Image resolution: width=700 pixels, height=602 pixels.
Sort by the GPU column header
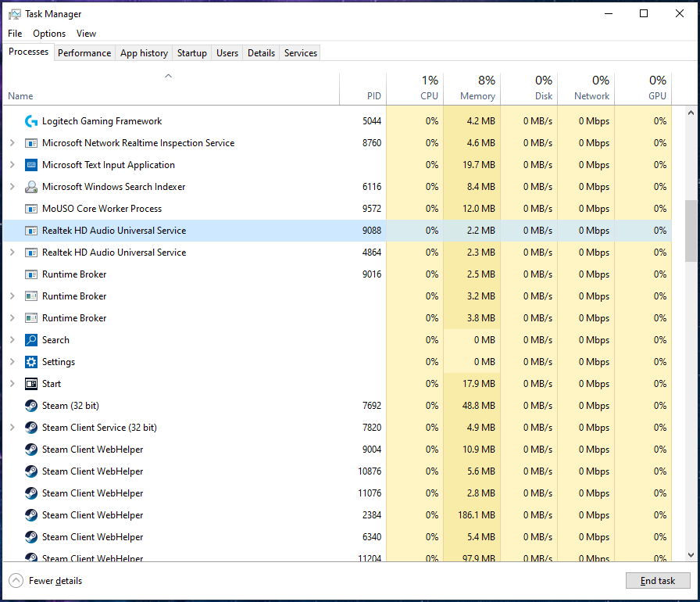click(x=643, y=89)
